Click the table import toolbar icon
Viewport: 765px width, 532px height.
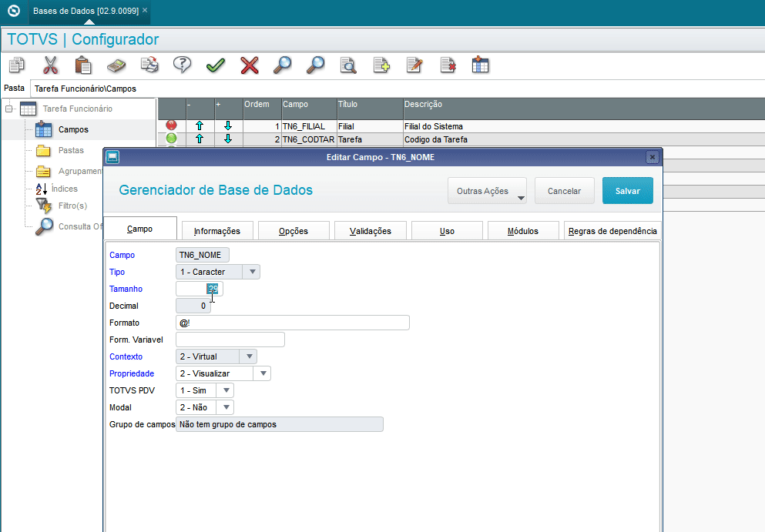tap(481, 65)
